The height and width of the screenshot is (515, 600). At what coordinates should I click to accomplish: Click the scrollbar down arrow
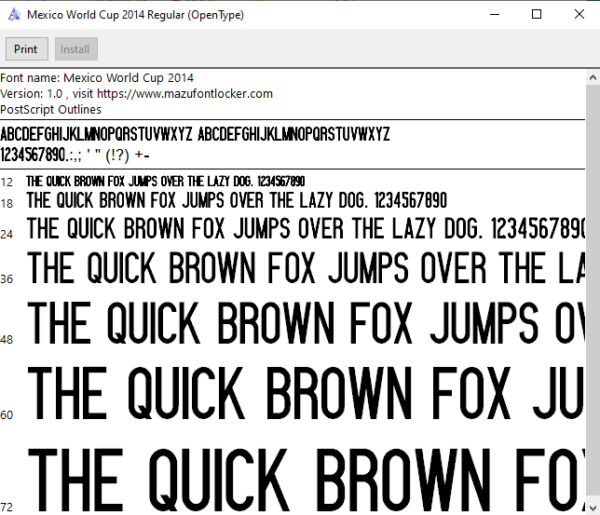pos(593,508)
